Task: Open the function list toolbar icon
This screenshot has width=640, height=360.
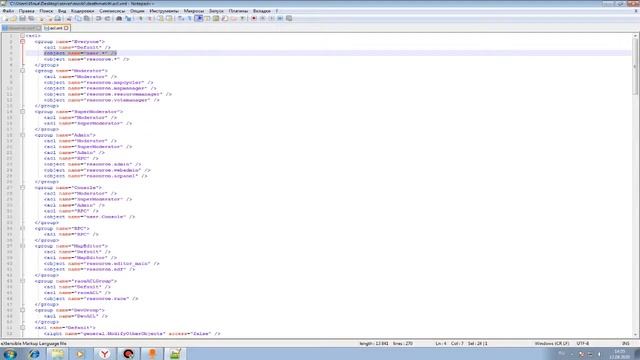Action: [x=225, y=18]
